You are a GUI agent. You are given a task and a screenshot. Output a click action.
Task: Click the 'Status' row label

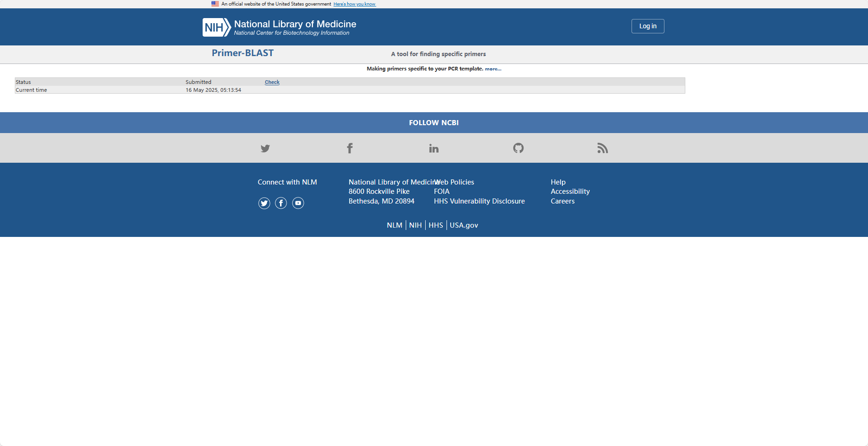tap(23, 82)
